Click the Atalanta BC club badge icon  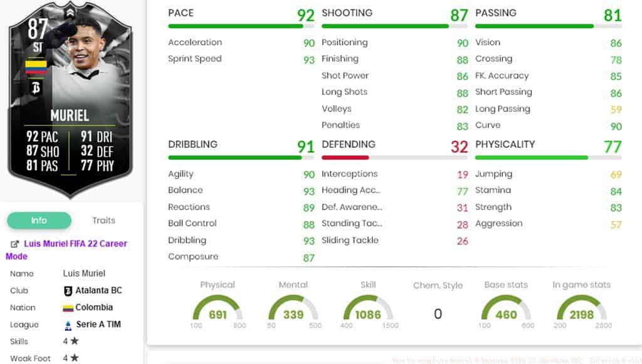click(x=68, y=291)
